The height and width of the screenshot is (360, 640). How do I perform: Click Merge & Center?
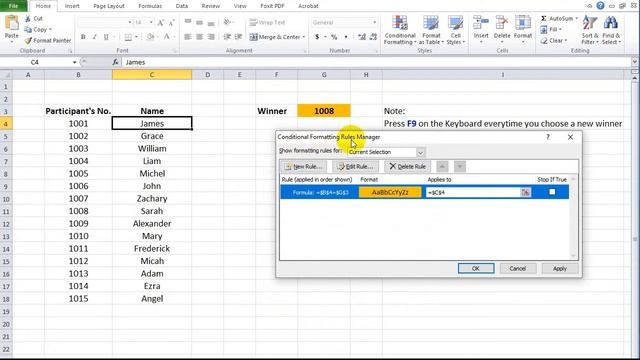click(x=276, y=37)
